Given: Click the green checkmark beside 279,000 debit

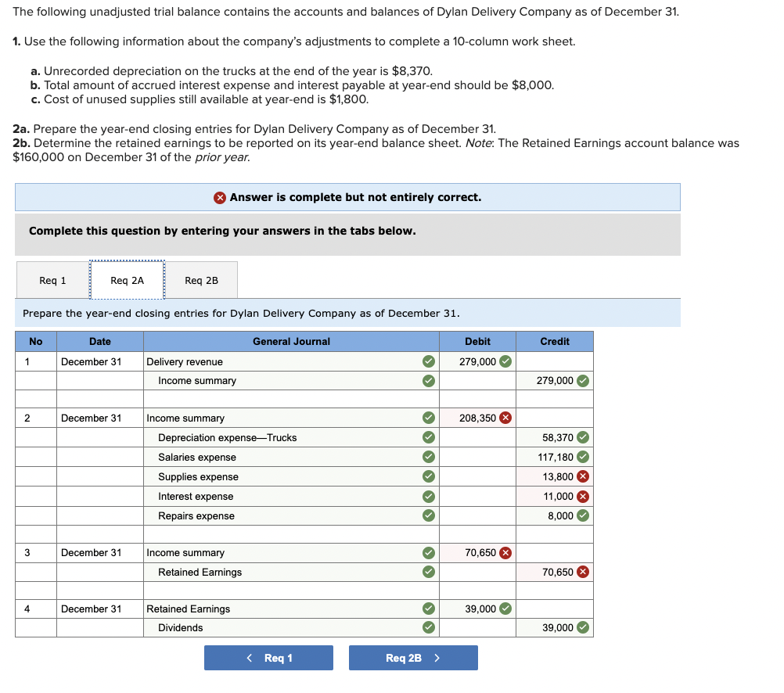Looking at the screenshot, I should [x=504, y=361].
